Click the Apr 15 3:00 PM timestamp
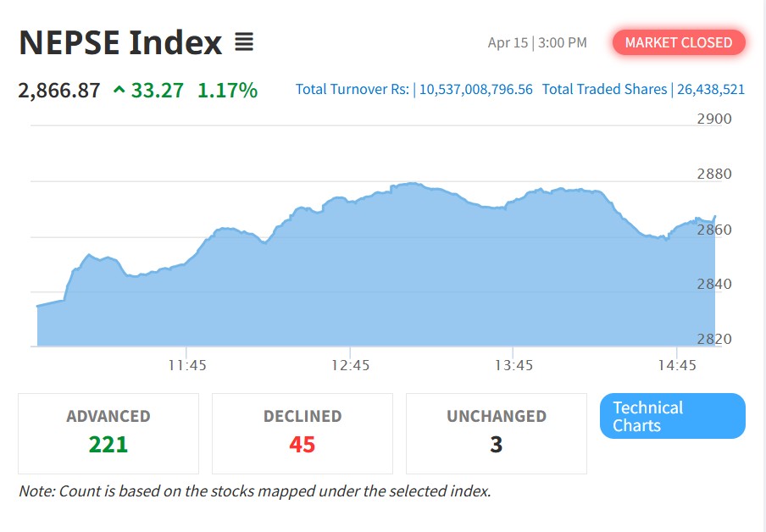This screenshot has width=766, height=532. point(537,42)
